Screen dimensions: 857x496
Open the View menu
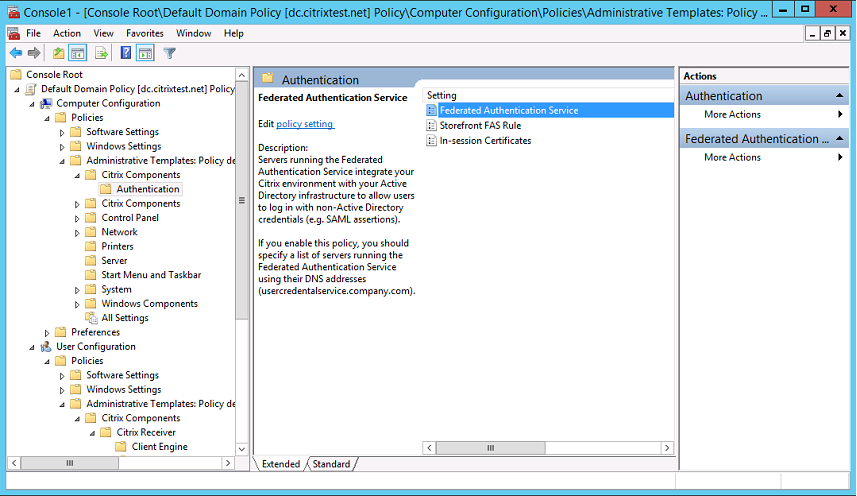click(103, 33)
